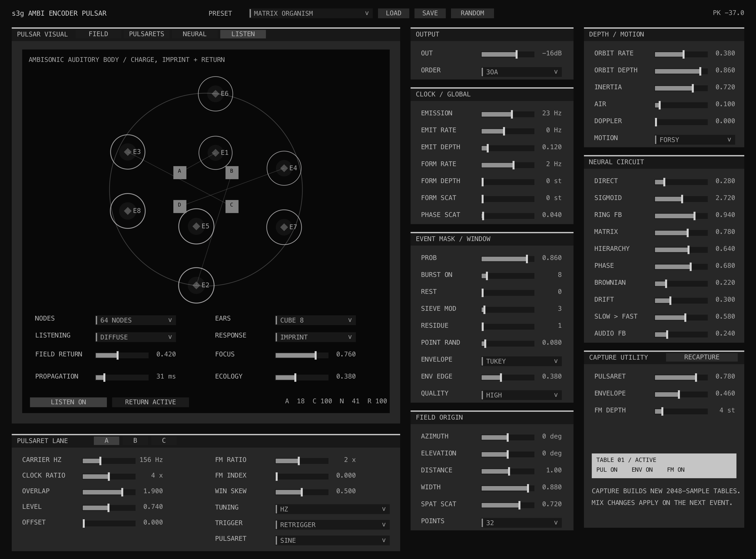Screen dimensions: 756x559
Task: Open the RESPONSE IMPRINT dropdown
Action: coord(315,337)
